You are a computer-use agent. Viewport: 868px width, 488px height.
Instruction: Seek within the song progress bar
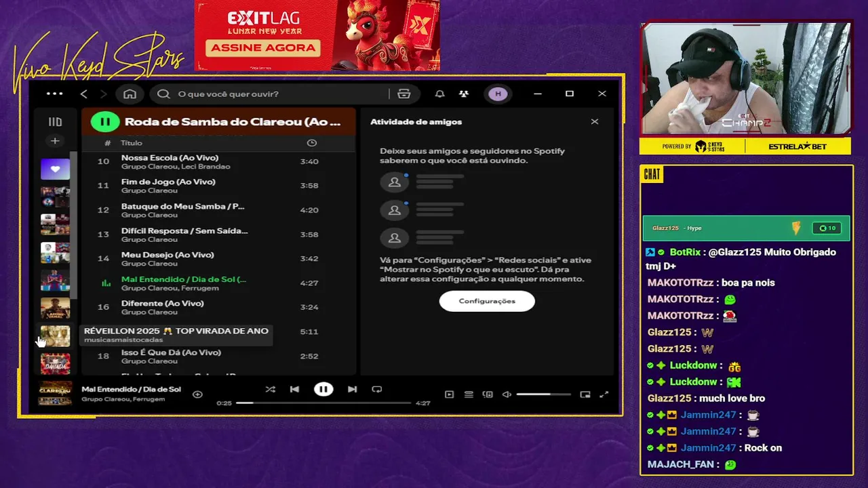point(323,403)
